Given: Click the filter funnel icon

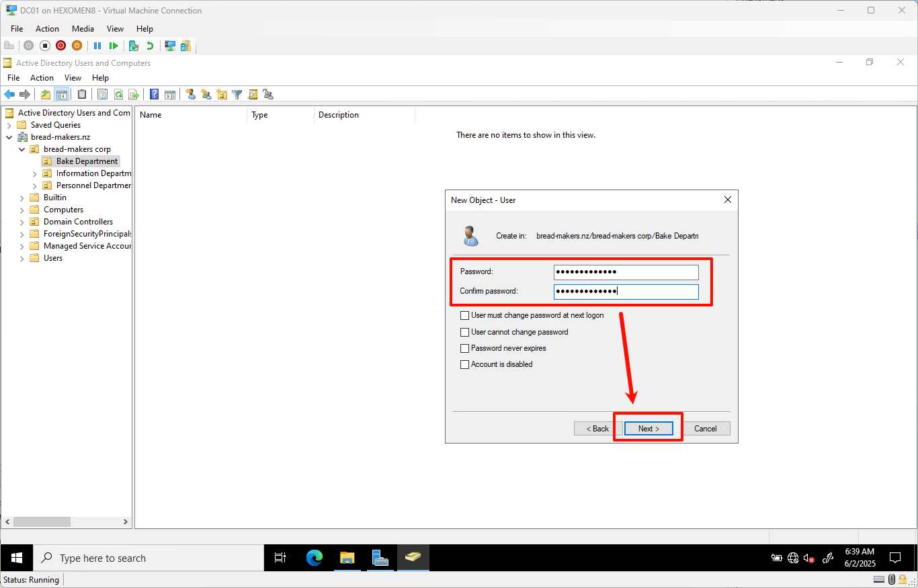Looking at the screenshot, I should click(237, 95).
